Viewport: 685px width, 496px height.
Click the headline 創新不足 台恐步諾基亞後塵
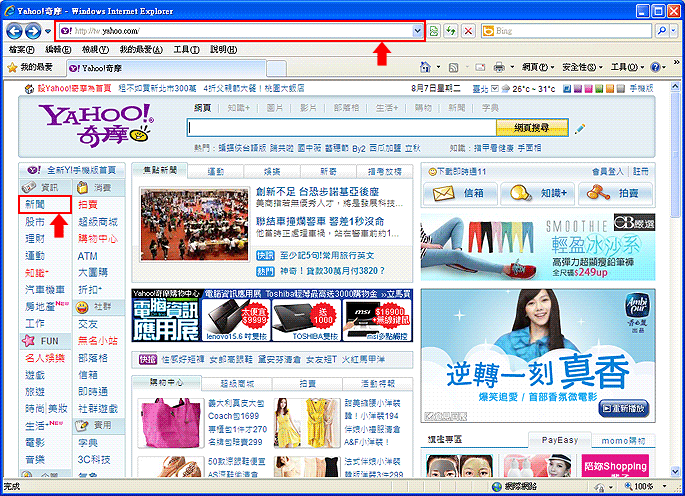pyautogui.click(x=317, y=191)
